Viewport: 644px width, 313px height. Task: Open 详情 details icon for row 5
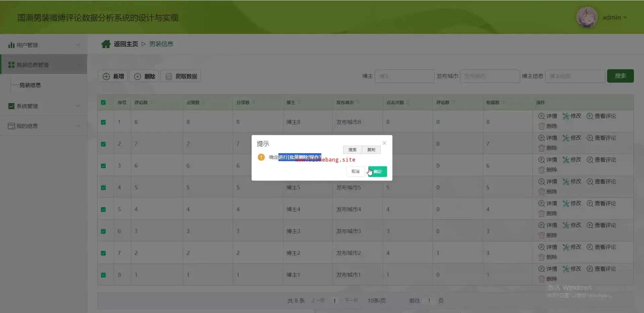tap(541, 204)
